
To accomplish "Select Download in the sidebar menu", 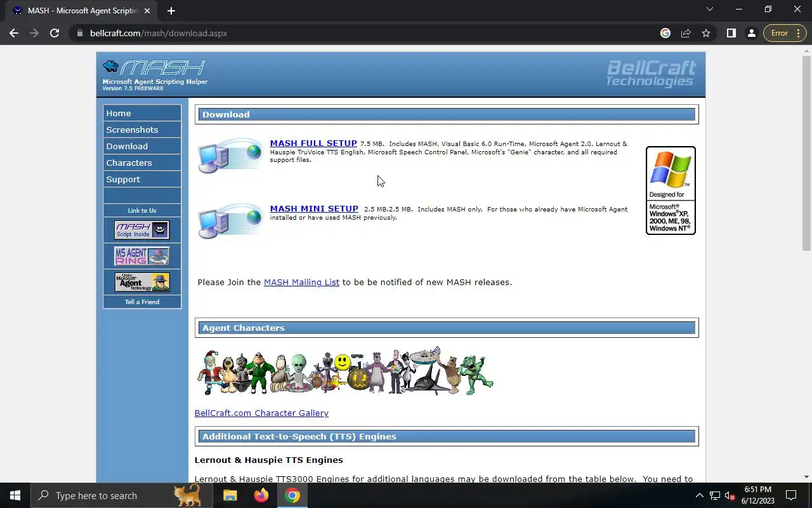I will 142,146.
